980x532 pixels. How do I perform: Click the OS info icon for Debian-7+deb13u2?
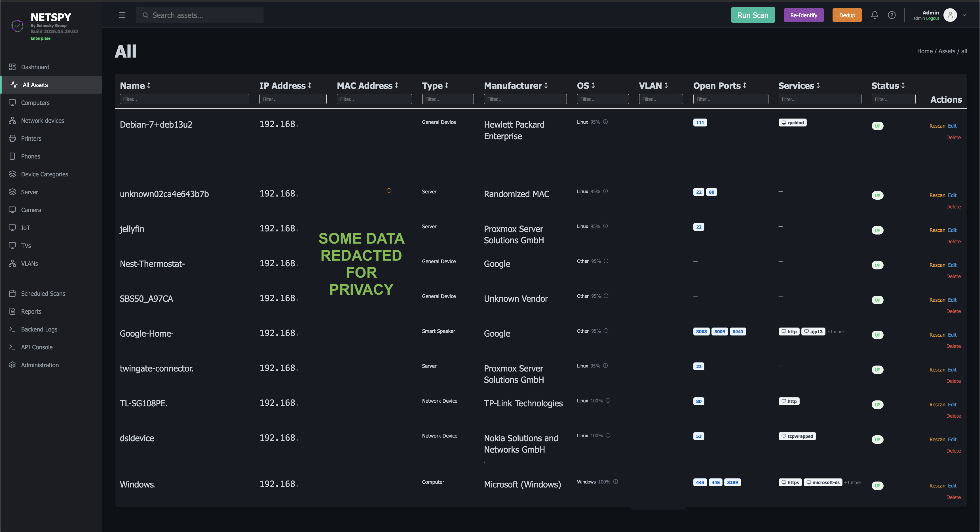click(x=605, y=122)
